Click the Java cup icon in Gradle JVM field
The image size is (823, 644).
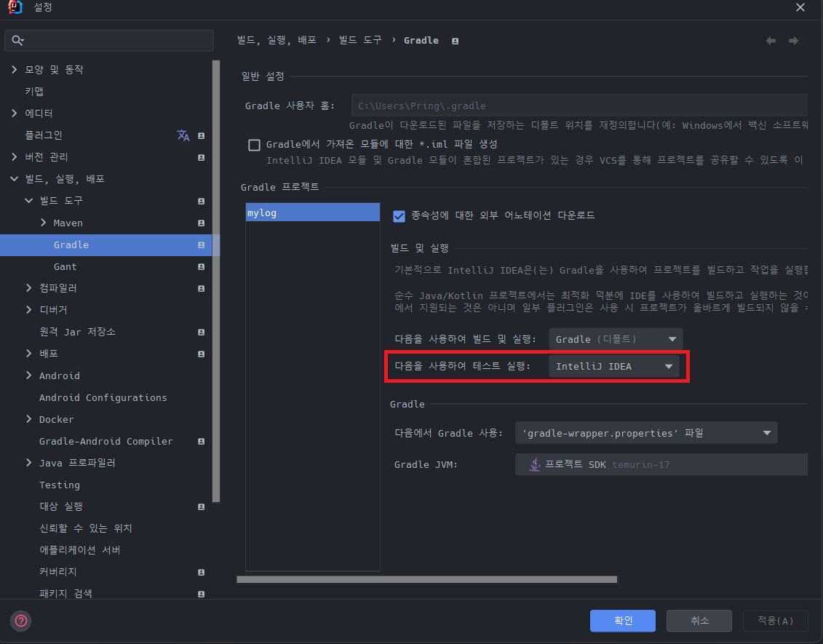[x=534, y=464]
